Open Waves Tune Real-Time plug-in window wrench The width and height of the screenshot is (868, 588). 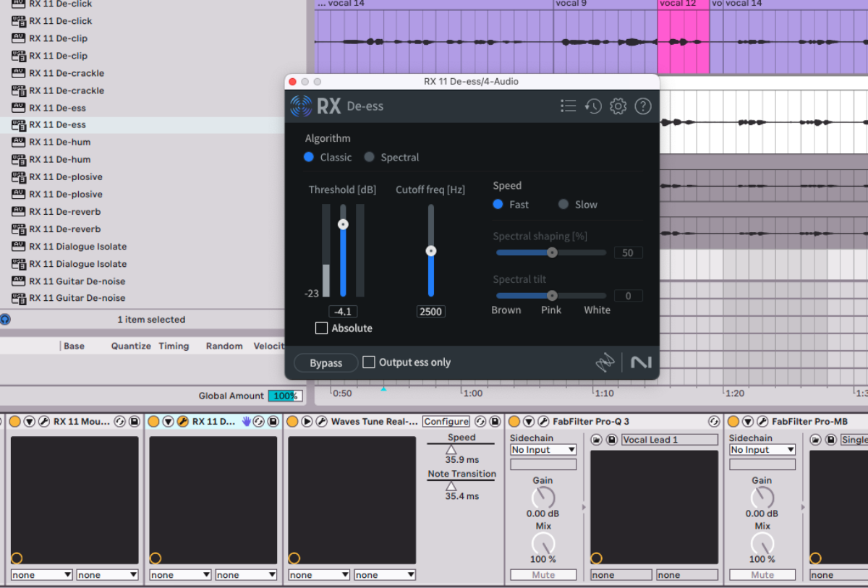[320, 422]
